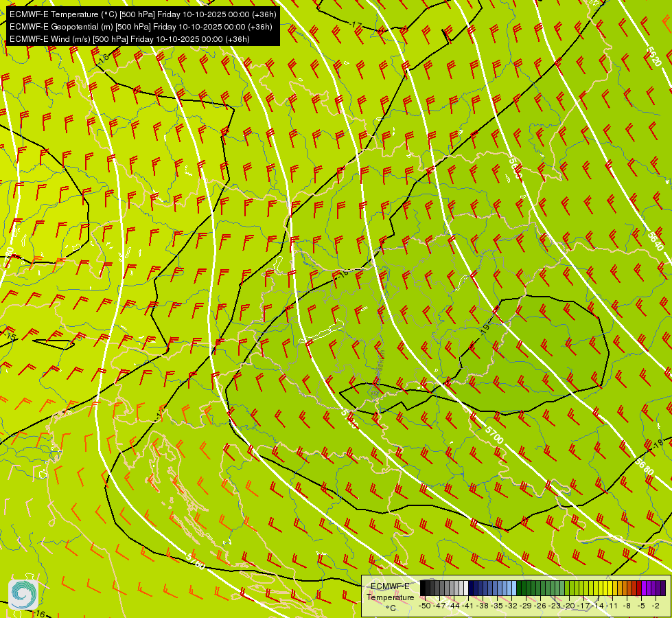Select the ECMWF-E Wind header line

point(130,39)
